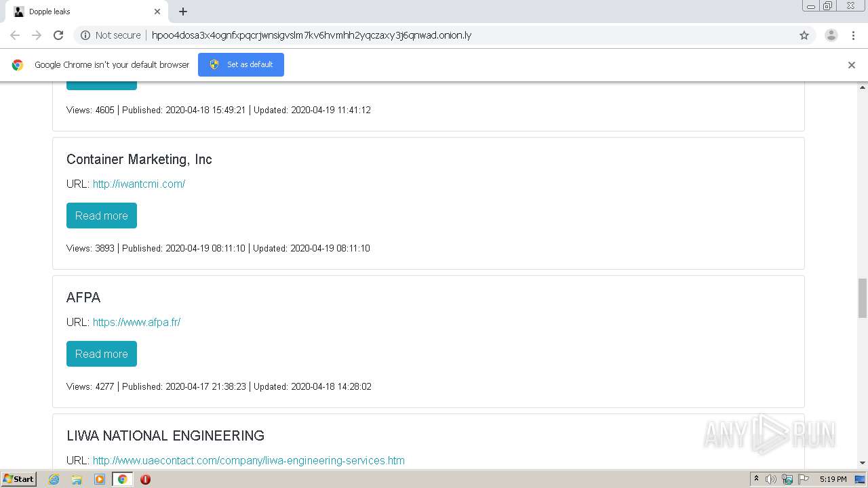Image resolution: width=868 pixels, height=488 pixels.
Task: Open Chrome three-dot menu
Action: 853,35
